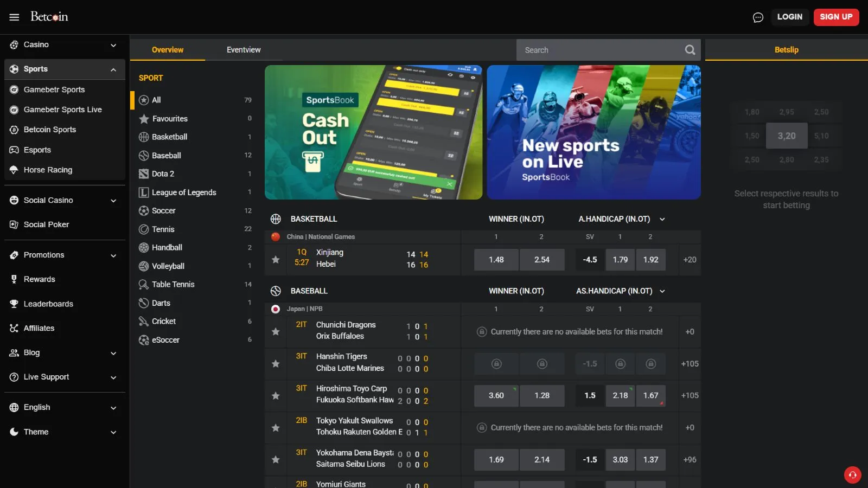Select the Cricket sport icon

[x=144, y=322]
